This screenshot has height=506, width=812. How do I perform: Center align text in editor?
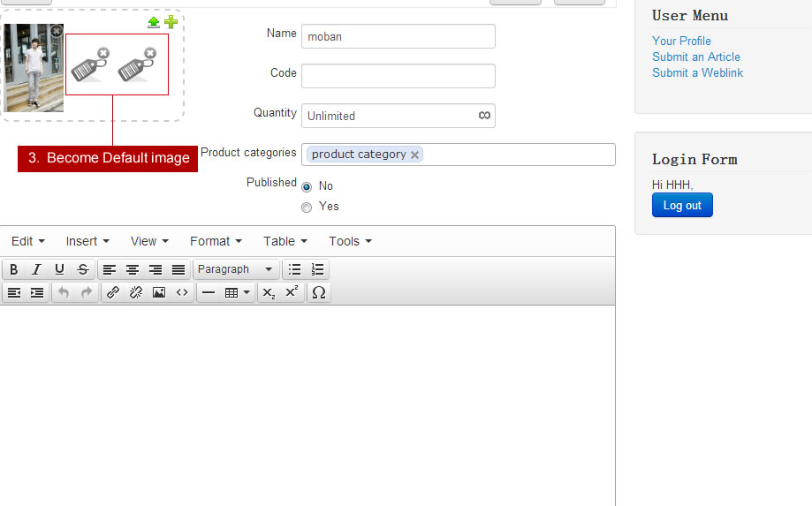tap(133, 269)
